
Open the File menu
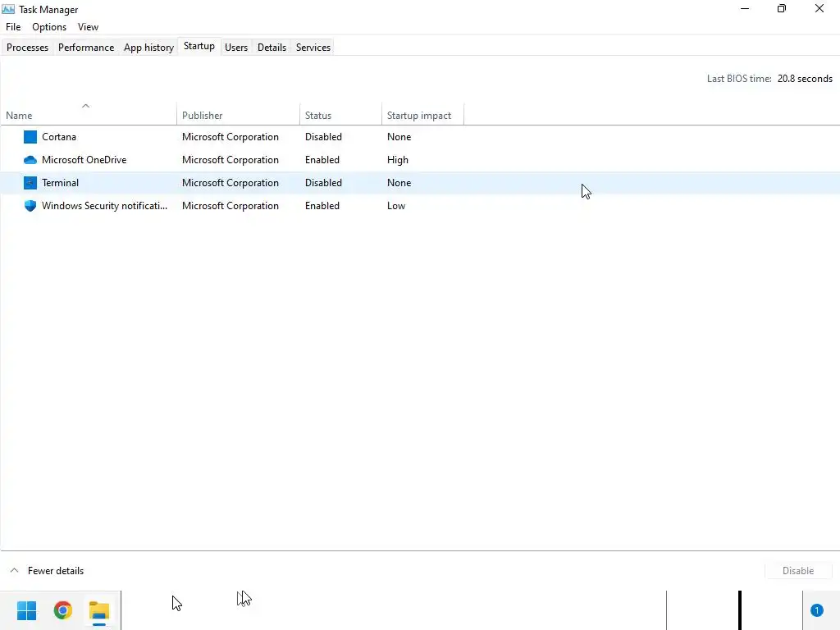(13, 27)
